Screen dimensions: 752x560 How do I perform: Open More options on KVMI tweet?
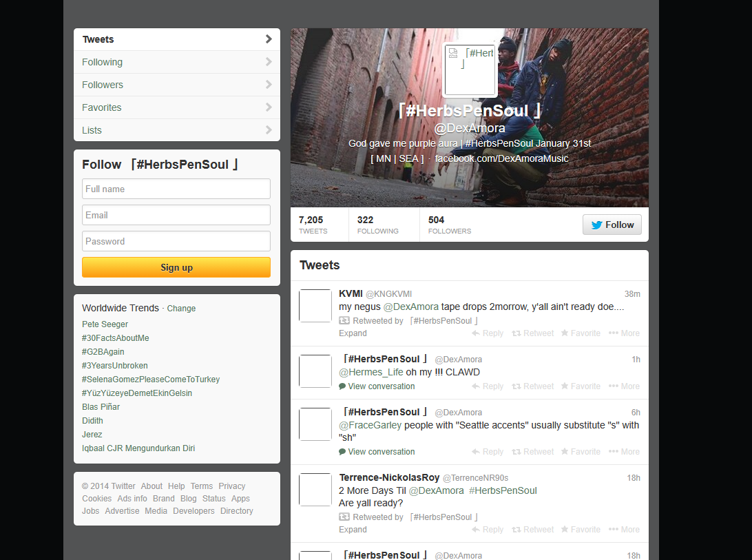623,333
